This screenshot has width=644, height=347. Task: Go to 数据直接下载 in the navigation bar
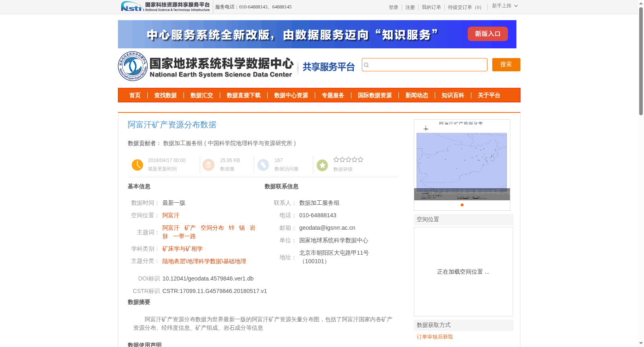pyautogui.click(x=244, y=95)
